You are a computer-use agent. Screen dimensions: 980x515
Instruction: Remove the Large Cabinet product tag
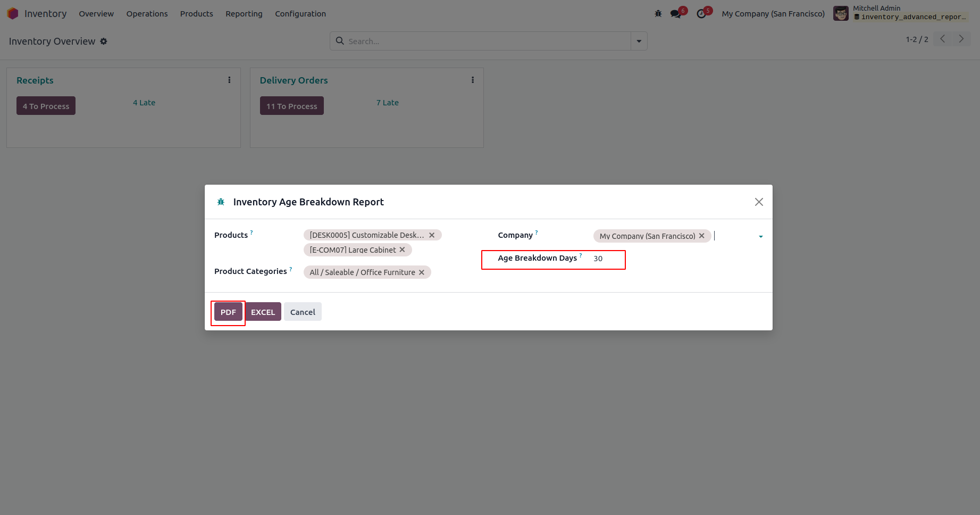(x=402, y=250)
